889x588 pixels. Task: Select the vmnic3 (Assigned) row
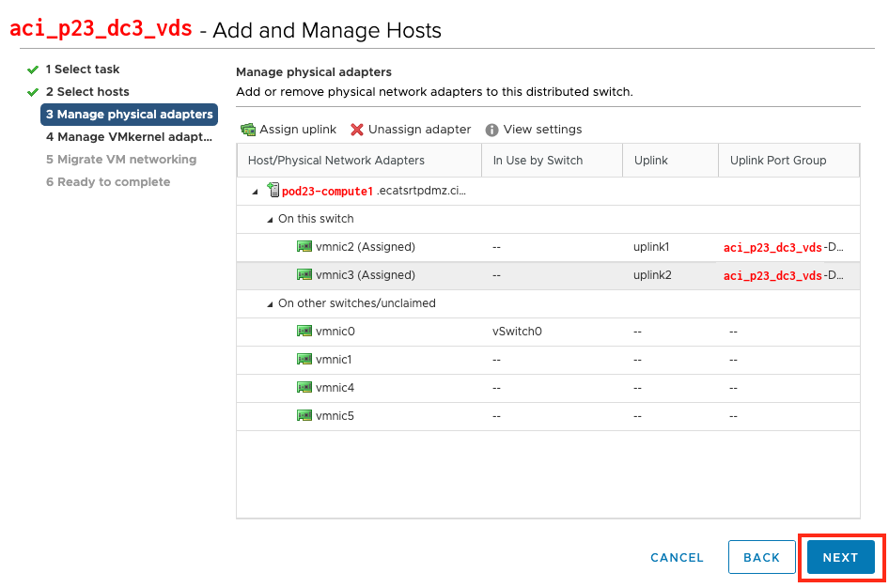[548, 275]
